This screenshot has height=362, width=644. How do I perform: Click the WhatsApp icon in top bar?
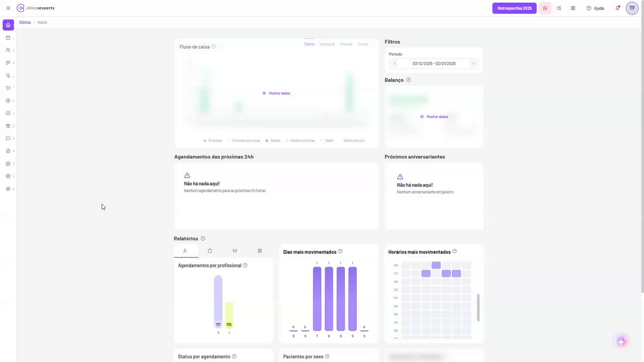(545, 8)
